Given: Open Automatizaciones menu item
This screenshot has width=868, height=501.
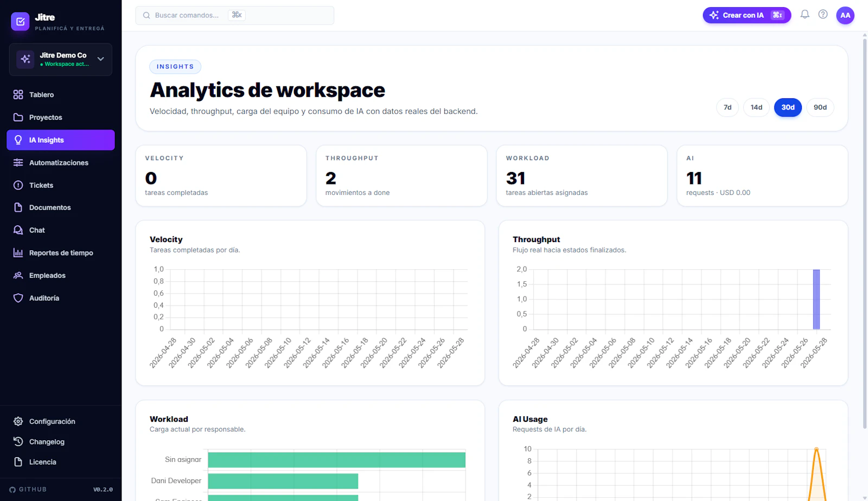Looking at the screenshot, I should pos(61,163).
